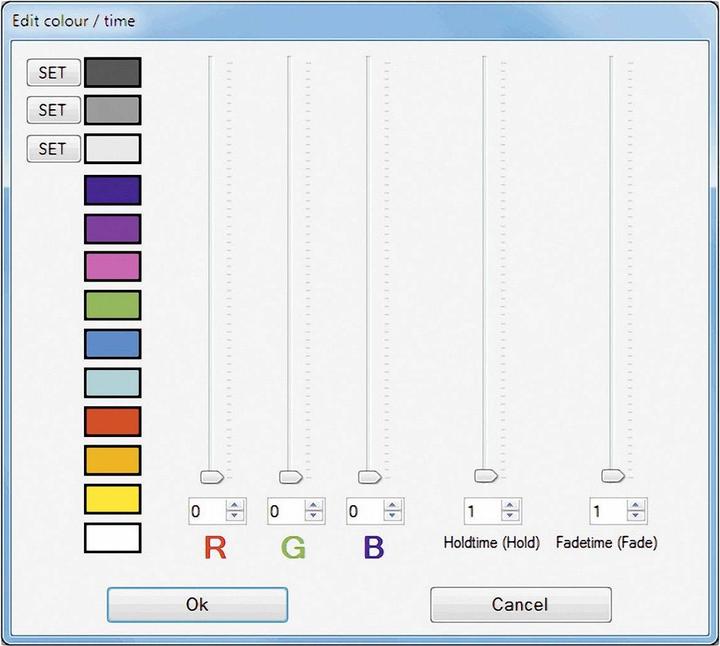The width and height of the screenshot is (720, 646).
Task: Click the Holdtime slider handle
Action: click(x=485, y=476)
